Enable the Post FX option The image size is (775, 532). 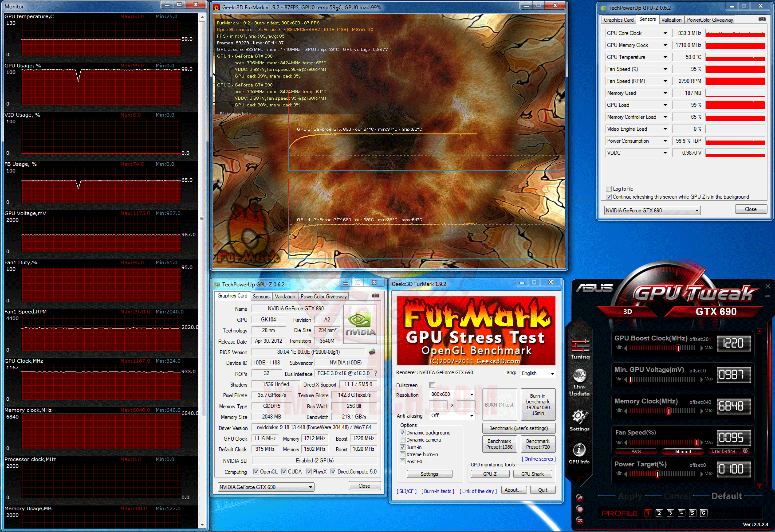[x=403, y=462]
